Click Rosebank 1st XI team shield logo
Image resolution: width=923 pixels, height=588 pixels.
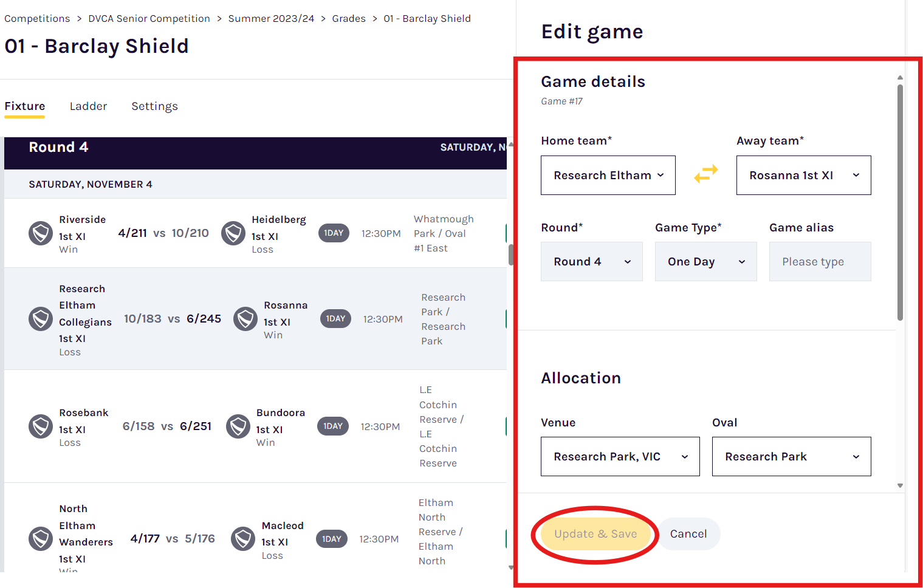[x=41, y=426]
